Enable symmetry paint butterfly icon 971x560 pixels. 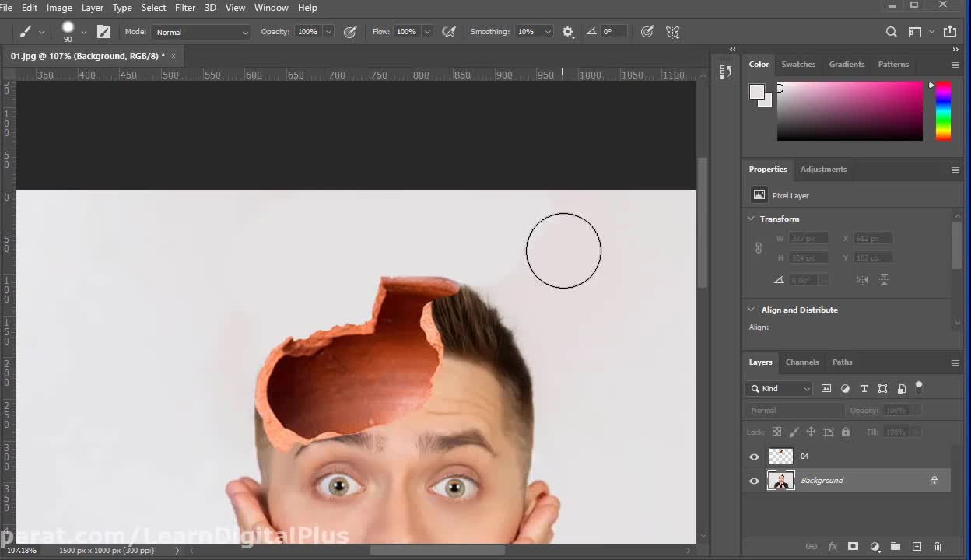[673, 32]
